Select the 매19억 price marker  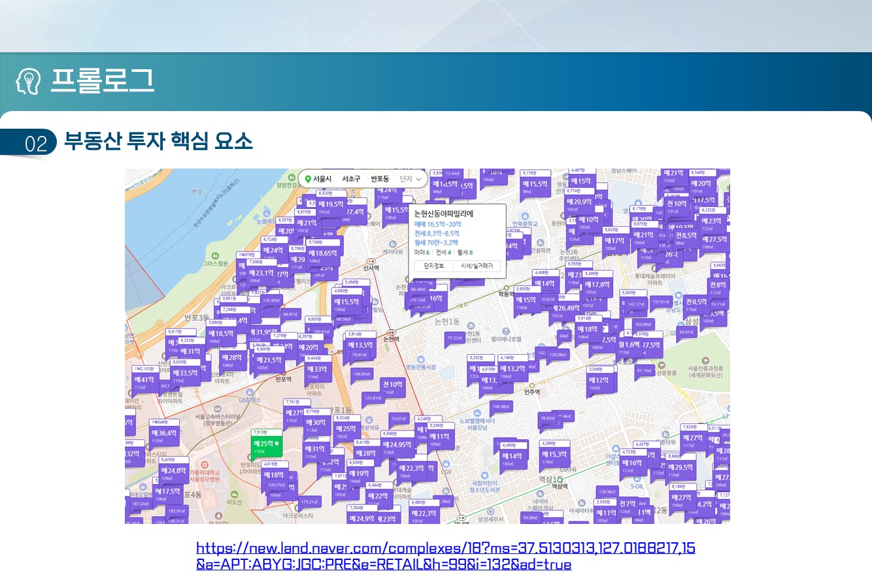359,475
